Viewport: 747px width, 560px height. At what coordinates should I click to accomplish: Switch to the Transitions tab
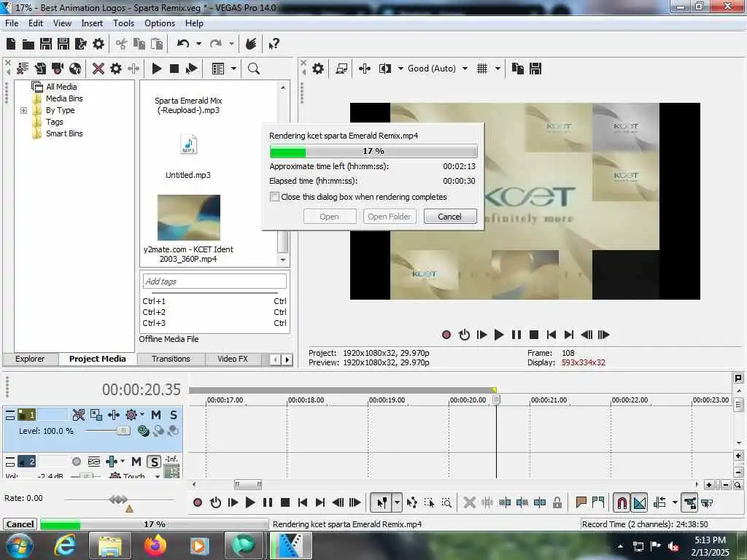[x=171, y=359]
